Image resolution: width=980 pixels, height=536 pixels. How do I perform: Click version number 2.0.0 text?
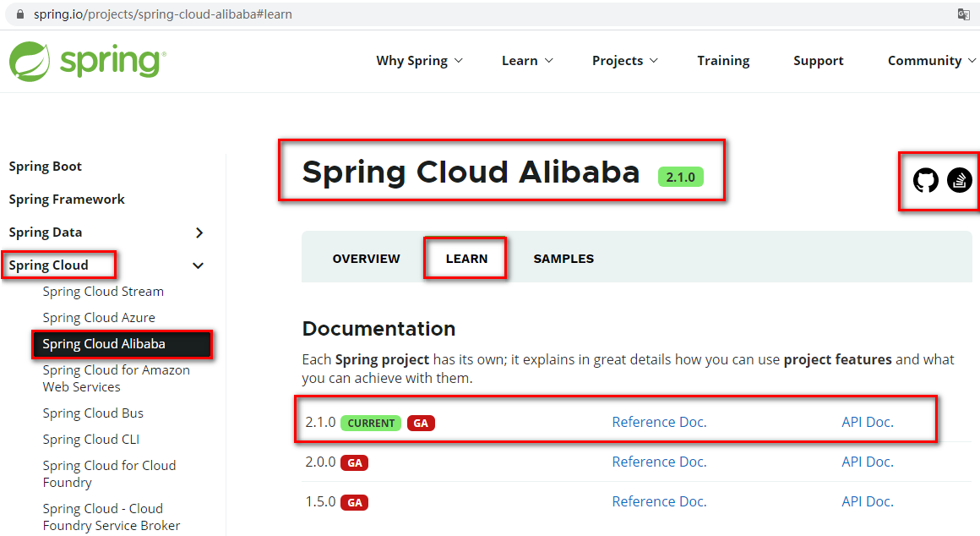click(320, 462)
